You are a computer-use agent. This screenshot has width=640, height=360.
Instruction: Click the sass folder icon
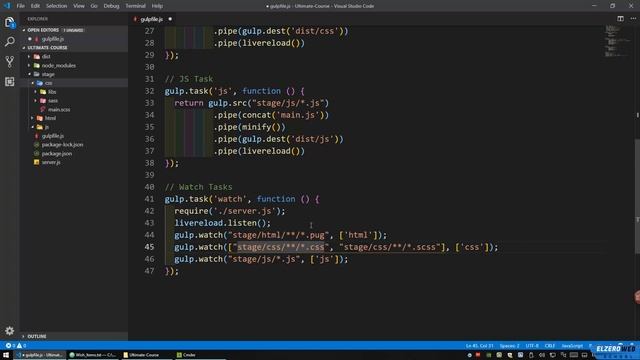(x=43, y=100)
